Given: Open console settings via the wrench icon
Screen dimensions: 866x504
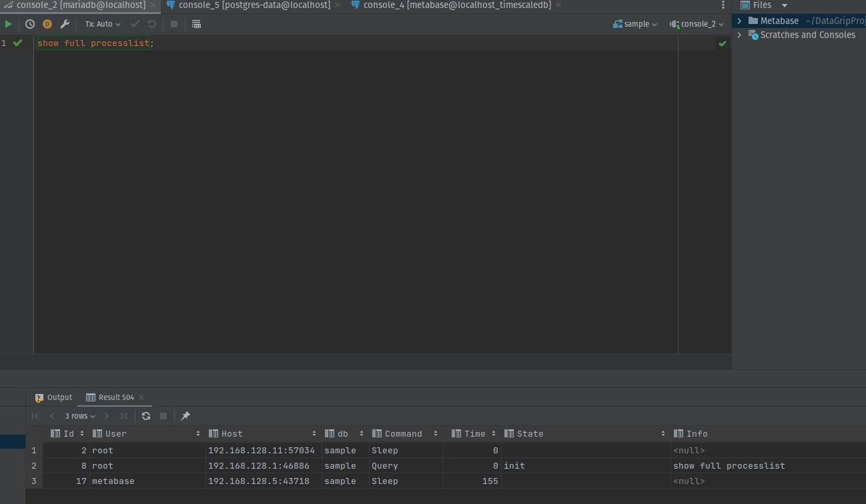Looking at the screenshot, I should pos(65,23).
